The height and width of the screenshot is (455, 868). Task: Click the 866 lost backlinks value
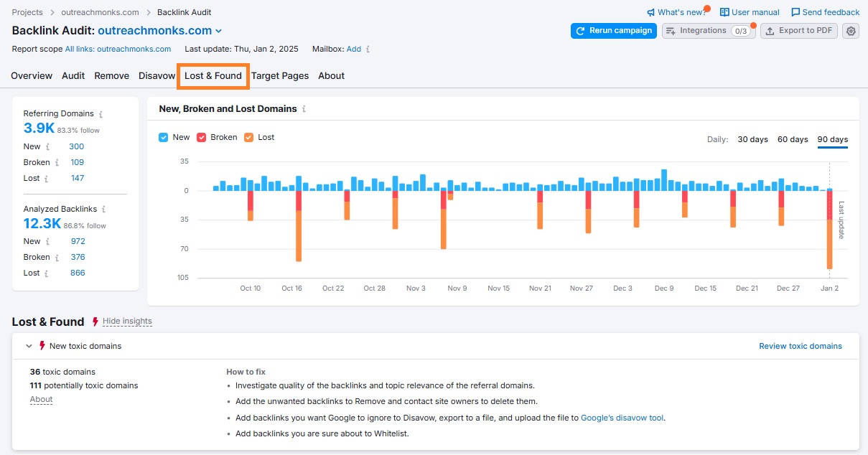coord(78,273)
